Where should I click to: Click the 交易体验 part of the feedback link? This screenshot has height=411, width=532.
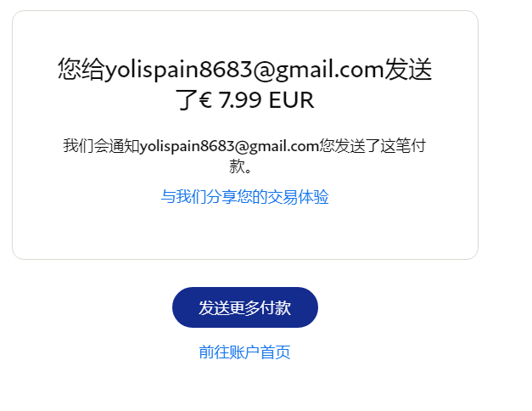pos(298,197)
